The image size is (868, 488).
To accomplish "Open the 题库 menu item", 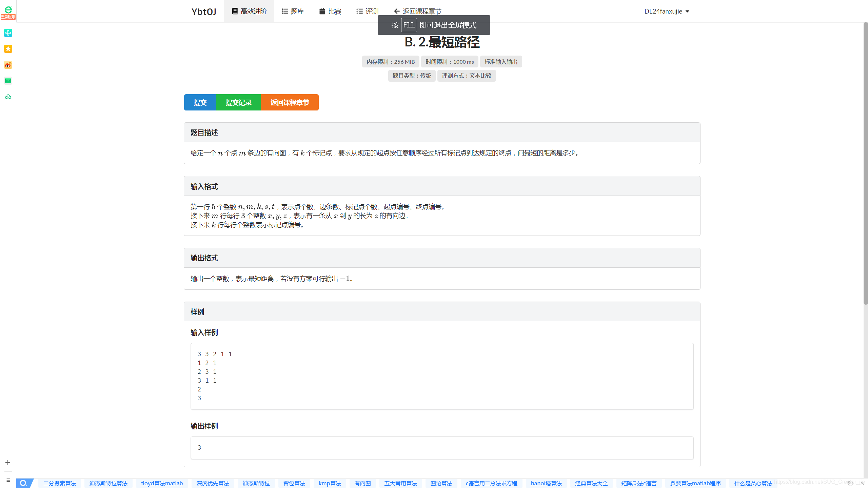I will pos(292,11).
